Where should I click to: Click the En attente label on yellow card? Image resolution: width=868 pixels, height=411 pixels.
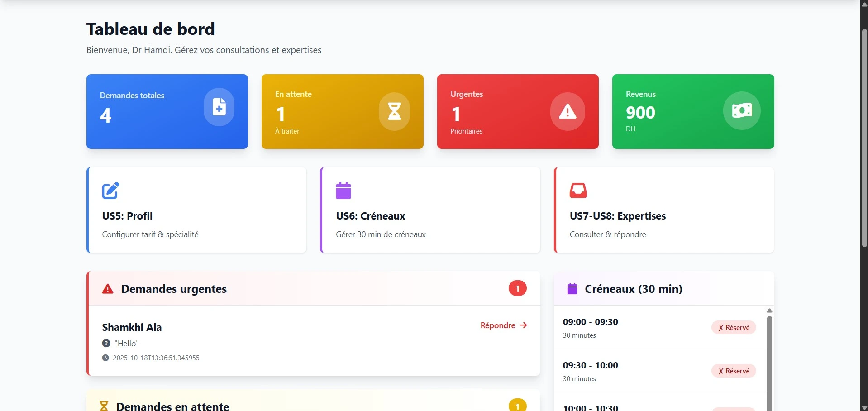coord(293,94)
